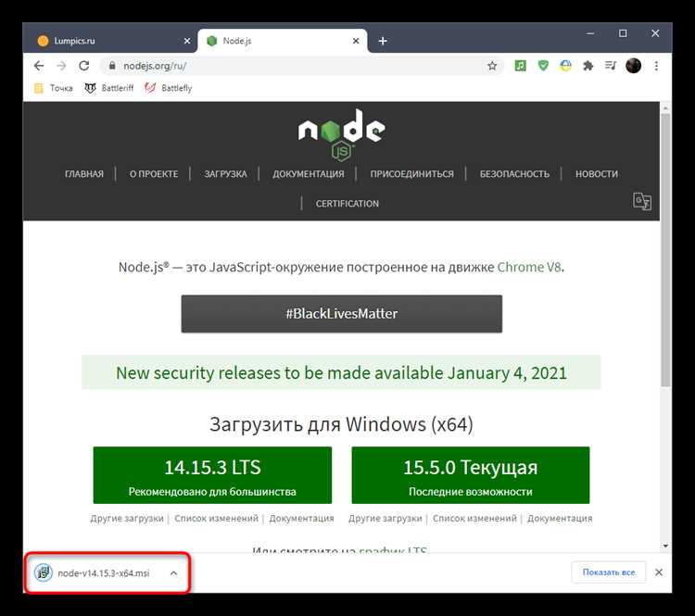Viewport: 695px width, 616px height.
Task: Expand options arrow for node-v14.15.3-x64.msi download
Action: (174, 573)
